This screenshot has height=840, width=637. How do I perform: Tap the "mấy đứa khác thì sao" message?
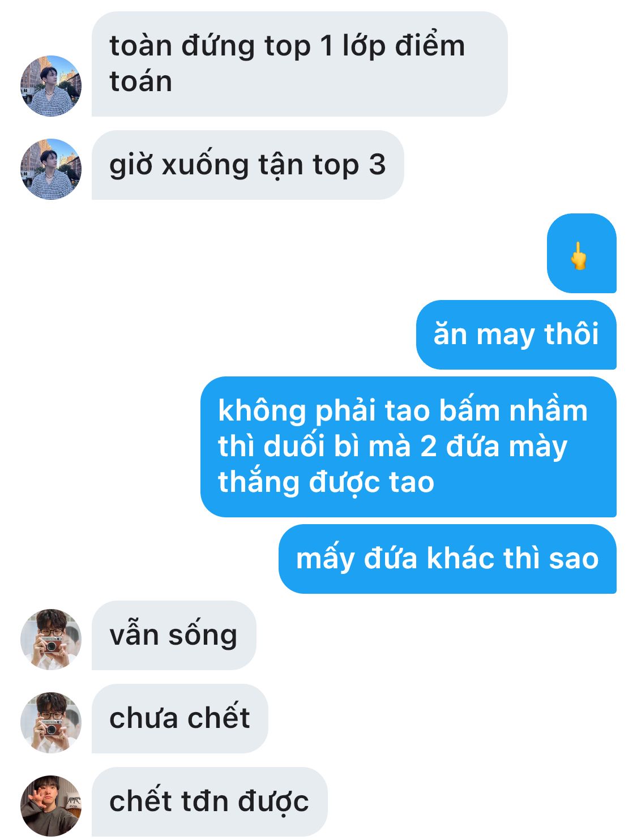(x=447, y=559)
